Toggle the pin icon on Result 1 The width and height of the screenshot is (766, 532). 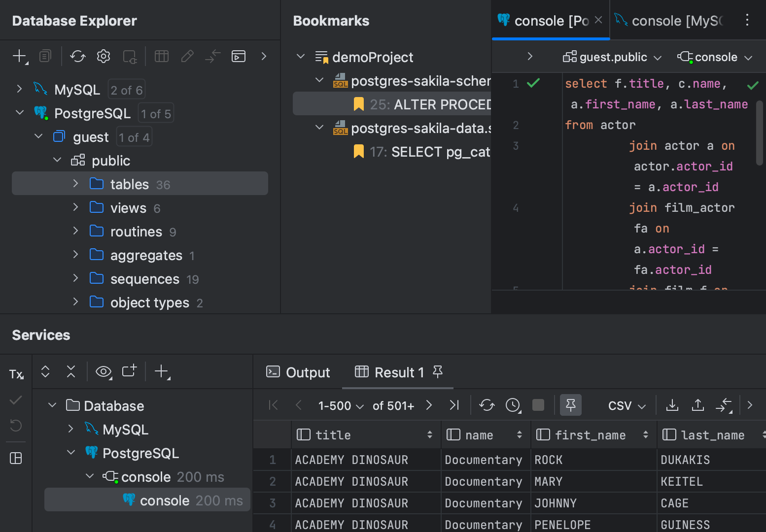438,373
